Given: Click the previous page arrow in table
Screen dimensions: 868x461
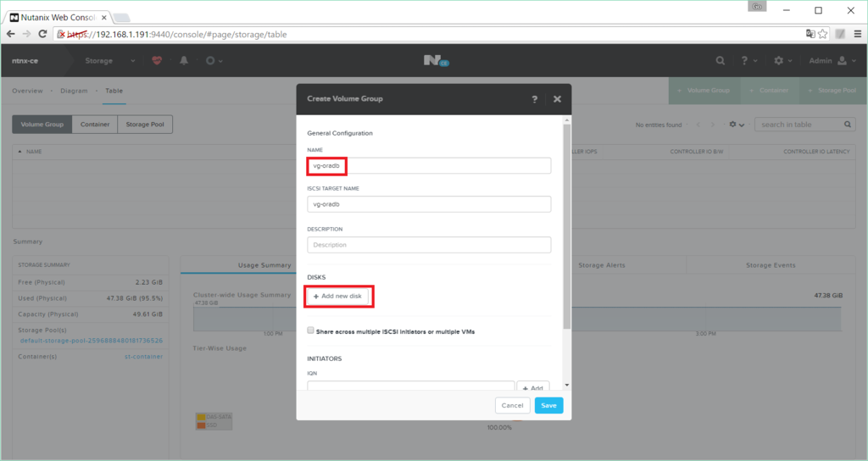Looking at the screenshot, I should [x=698, y=125].
